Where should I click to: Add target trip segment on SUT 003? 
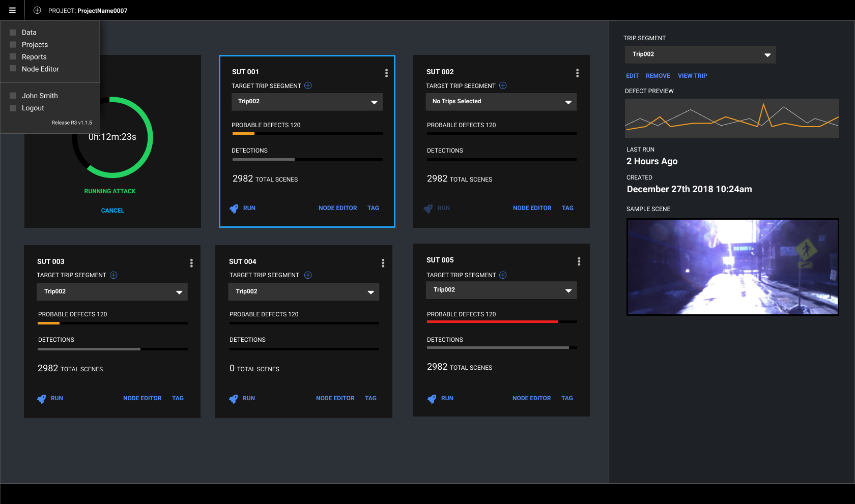[x=113, y=275]
